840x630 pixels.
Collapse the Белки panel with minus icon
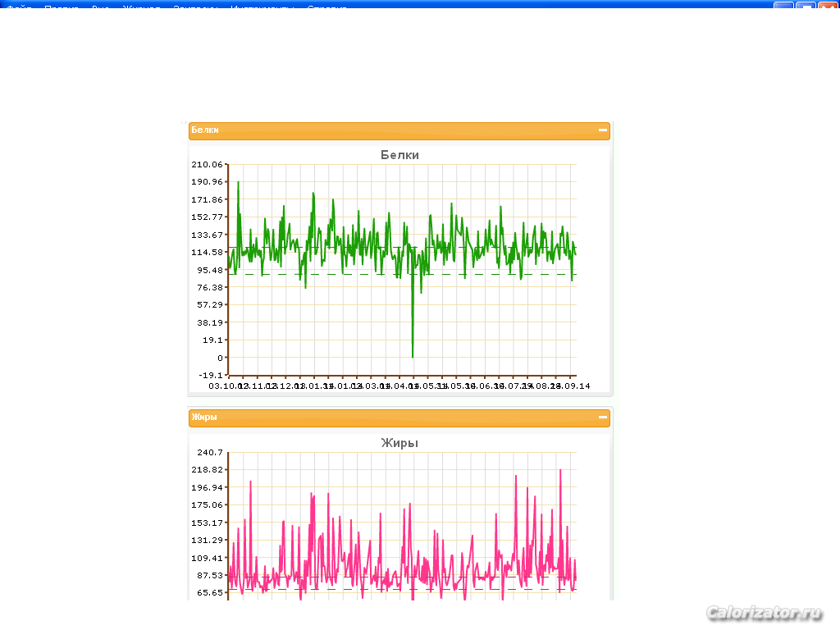(603, 130)
